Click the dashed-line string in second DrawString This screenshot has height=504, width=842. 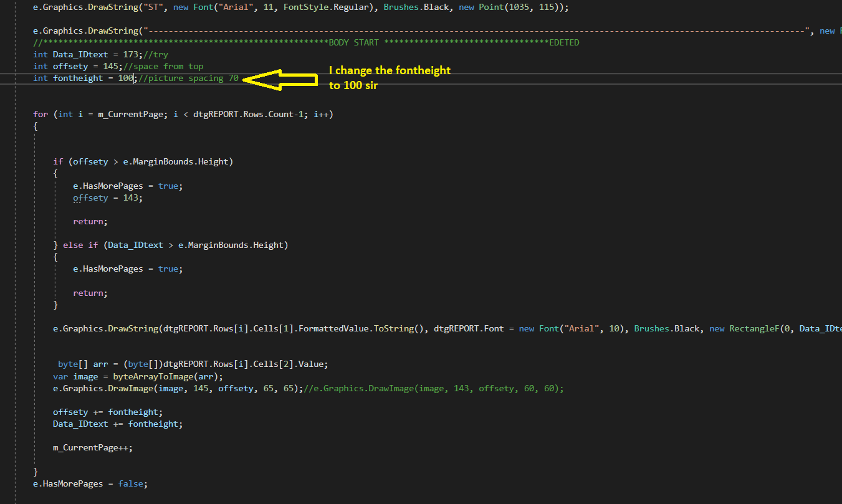[x=477, y=31]
